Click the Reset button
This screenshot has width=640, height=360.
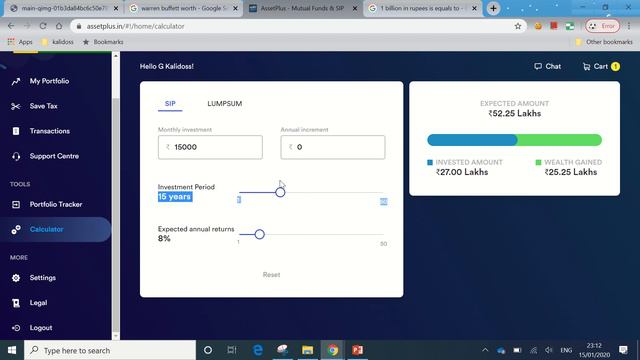[271, 275]
